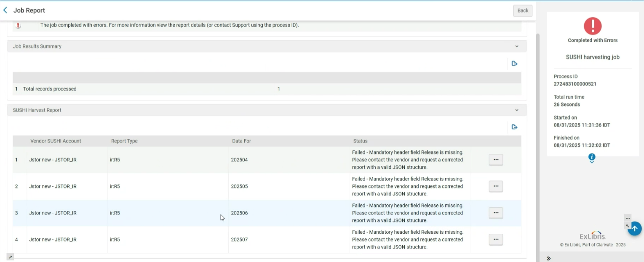Click the small diagonal arrow widget icon
The image size is (644, 262).
tap(627, 225)
